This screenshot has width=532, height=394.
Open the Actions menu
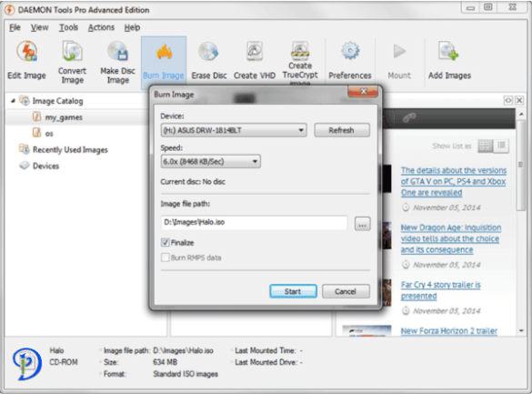click(x=101, y=27)
